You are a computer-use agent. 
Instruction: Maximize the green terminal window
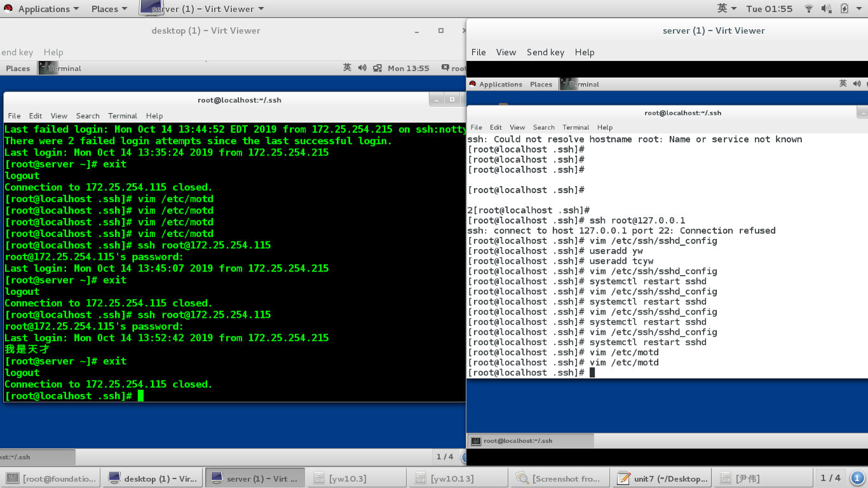452,100
